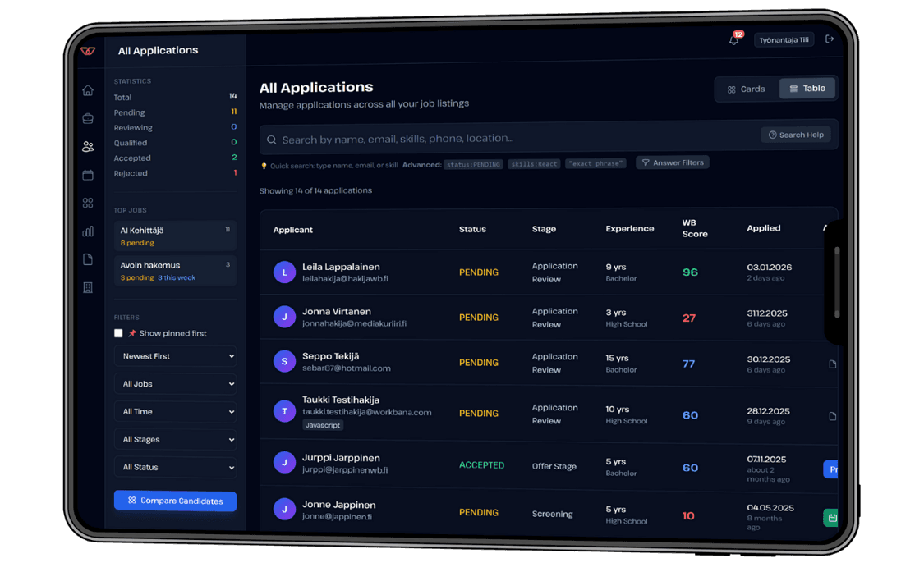
Task: Open the All Jobs filter dropdown
Action: (176, 384)
